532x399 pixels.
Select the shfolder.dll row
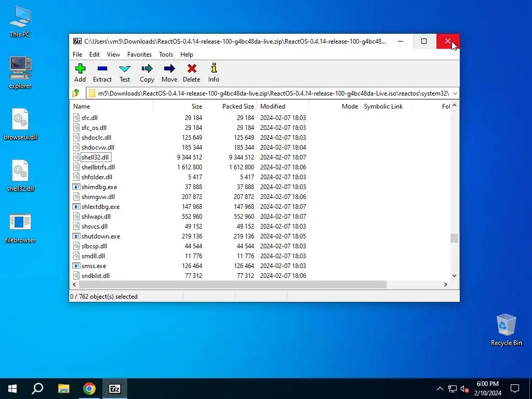coord(260,177)
